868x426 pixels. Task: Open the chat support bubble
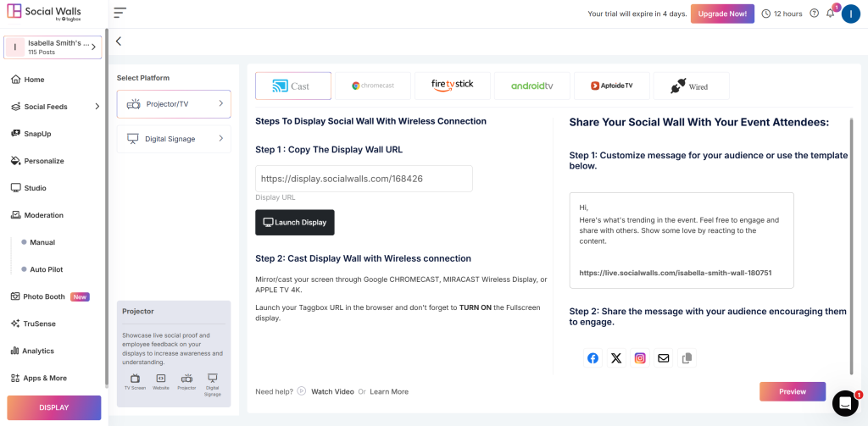tap(845, 403)
